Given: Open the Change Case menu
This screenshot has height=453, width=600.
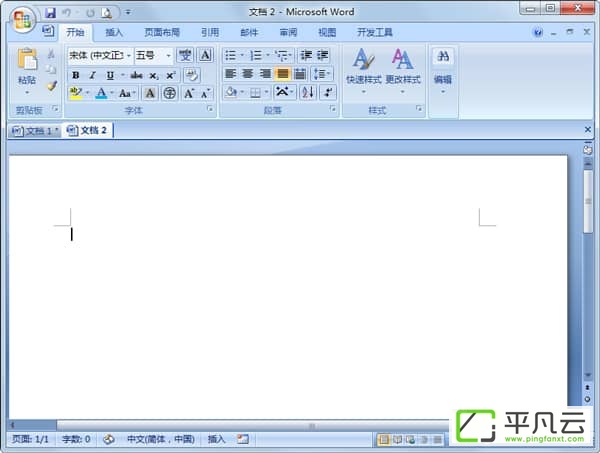Looking at the screenshot, I should pyautogui.click(x=127, y=93).
